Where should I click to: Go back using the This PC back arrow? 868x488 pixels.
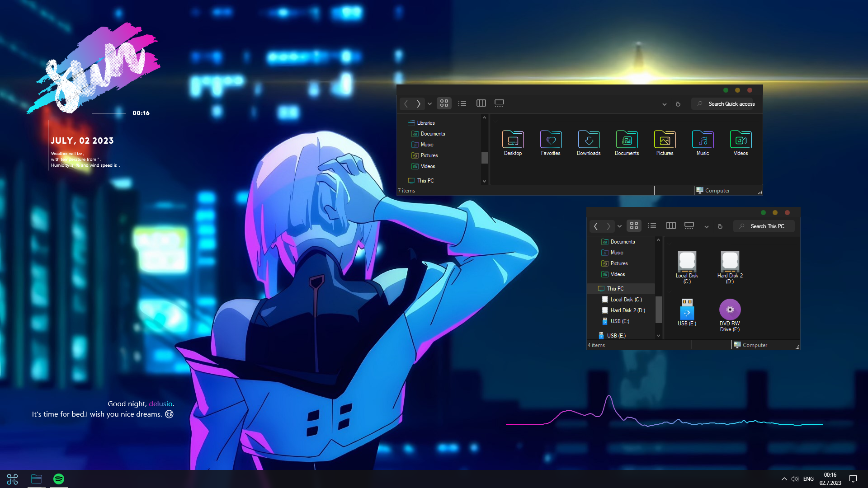pos(595,226)
